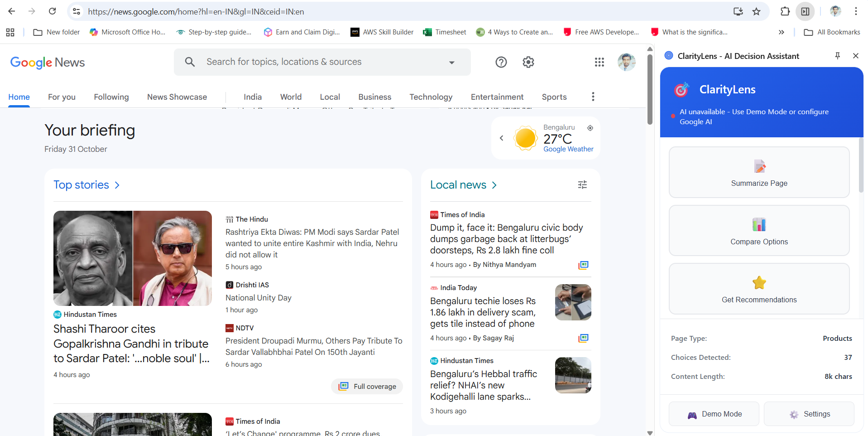Open the National Unity Day article
Viewport: 868px width, 436px height.
259,298
